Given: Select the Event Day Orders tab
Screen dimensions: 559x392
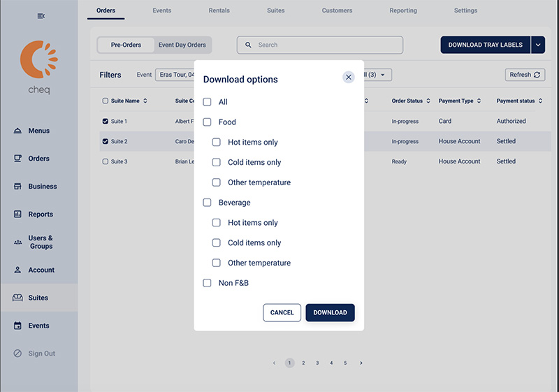Looking at the screenshot, I should pyautogui.click(x=182, y=45).
